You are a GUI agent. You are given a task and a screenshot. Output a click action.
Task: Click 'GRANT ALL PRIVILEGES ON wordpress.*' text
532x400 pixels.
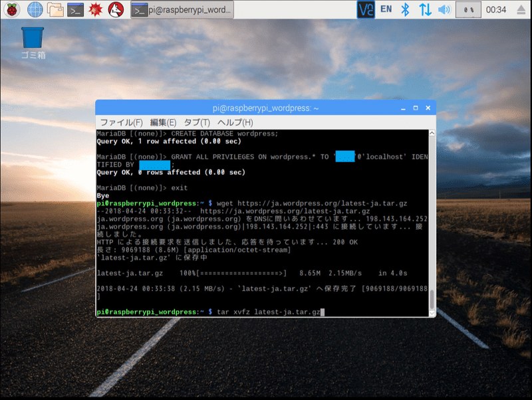[x=243, y=157]
